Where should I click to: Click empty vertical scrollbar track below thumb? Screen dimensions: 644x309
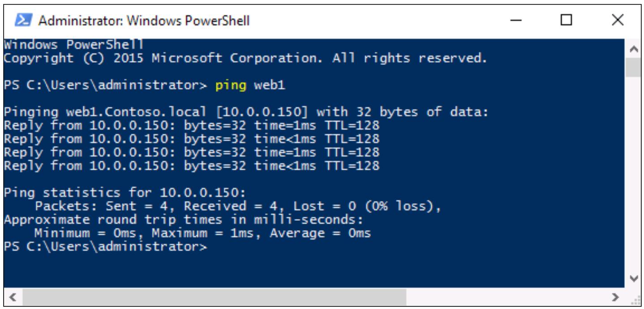[632, 174]
